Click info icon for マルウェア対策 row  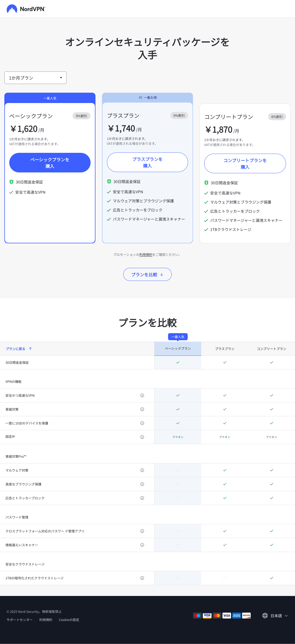click(x=142, y=470)
